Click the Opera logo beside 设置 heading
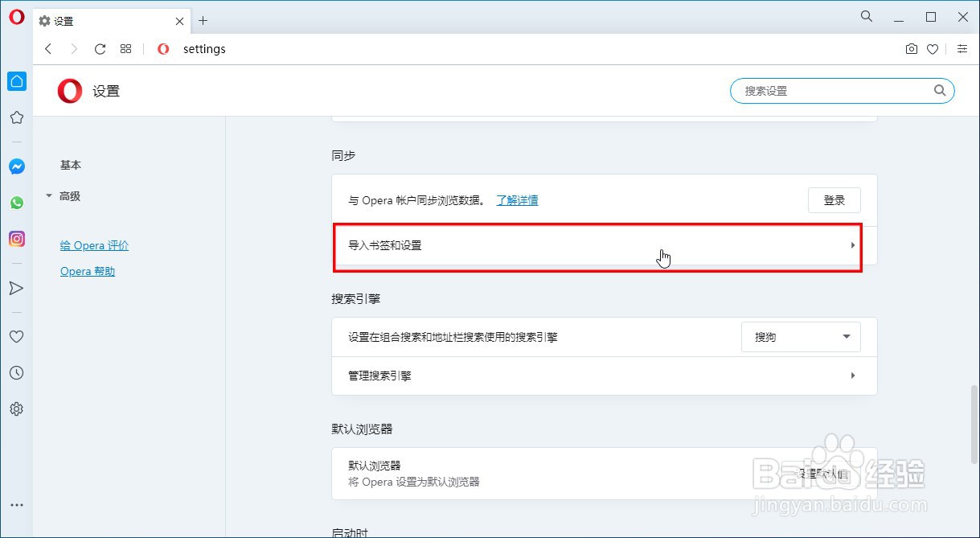Image resolution: width=980 pixels, height=538 pixels. (70, 91)
